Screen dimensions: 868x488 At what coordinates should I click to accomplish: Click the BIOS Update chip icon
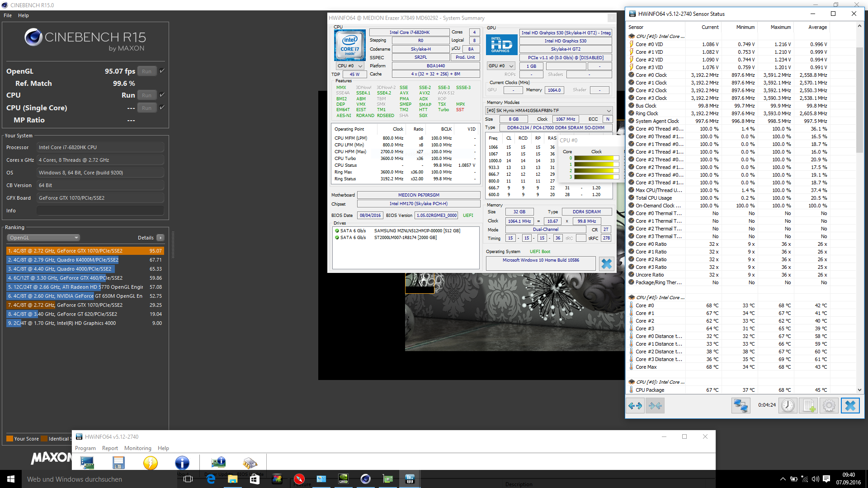[x=250, y=463]
